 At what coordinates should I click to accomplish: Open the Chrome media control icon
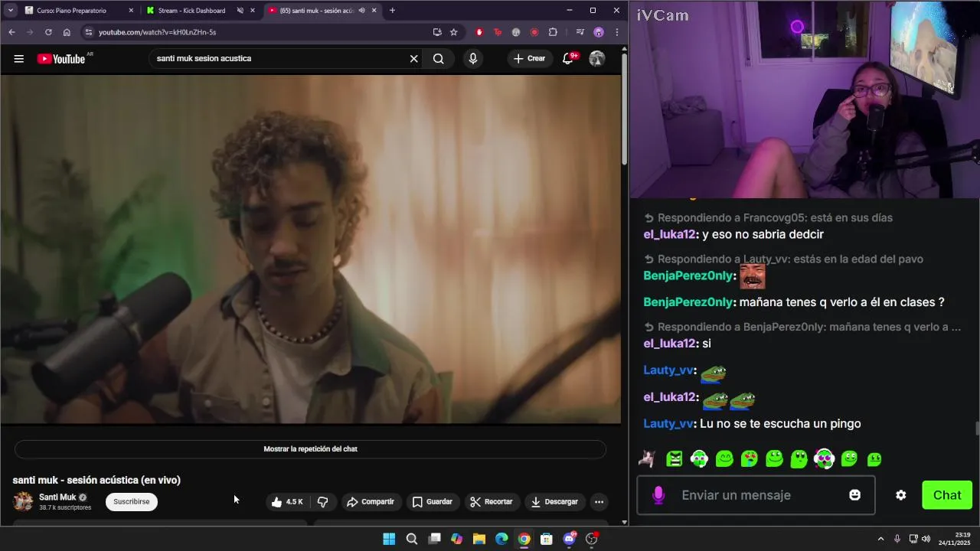pos(580,32)
